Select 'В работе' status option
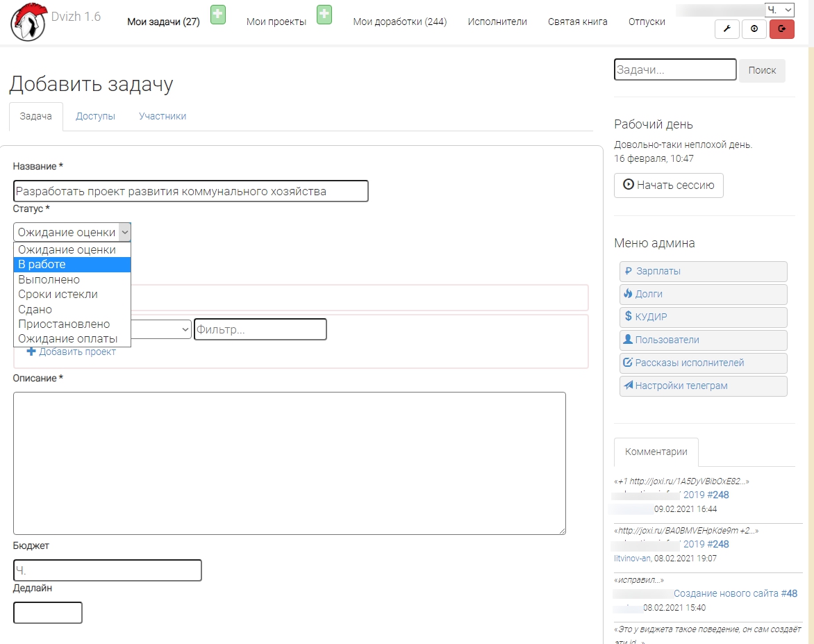Image resolution: width=814 pixels, height=644 pixels. (72, 265)
